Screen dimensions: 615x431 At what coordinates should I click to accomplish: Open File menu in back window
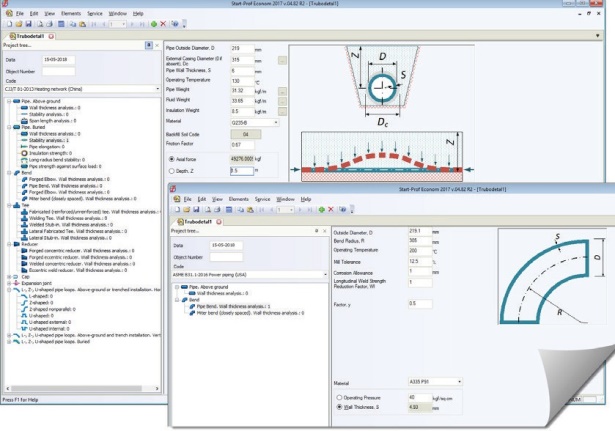[20, 14]
